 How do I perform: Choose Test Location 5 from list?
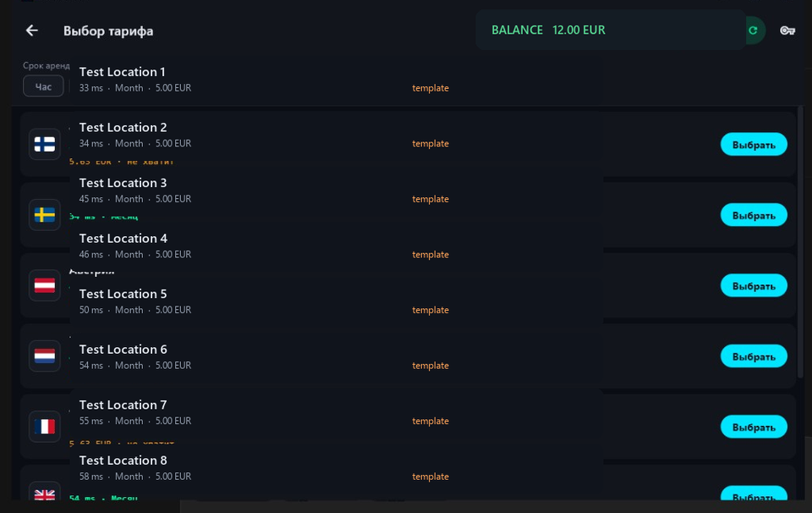pyautogui.click(x=337, y=301)
